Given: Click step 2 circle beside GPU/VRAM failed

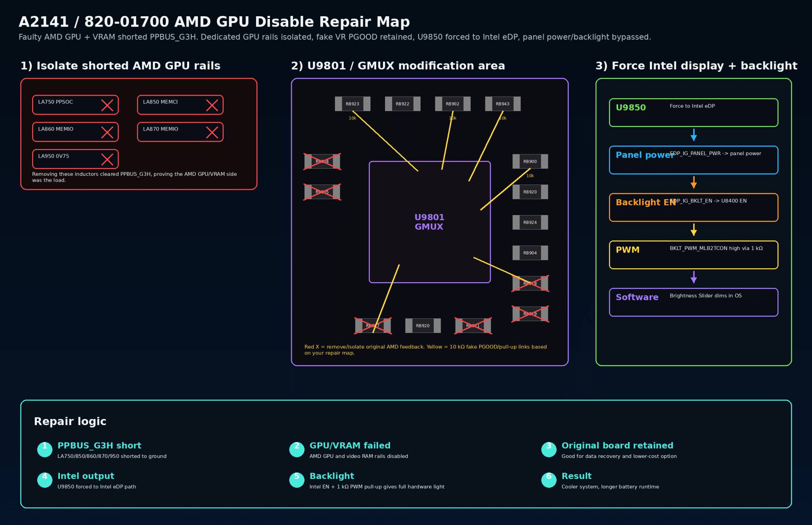Looking at the screenshot, I should coord(297,449).
